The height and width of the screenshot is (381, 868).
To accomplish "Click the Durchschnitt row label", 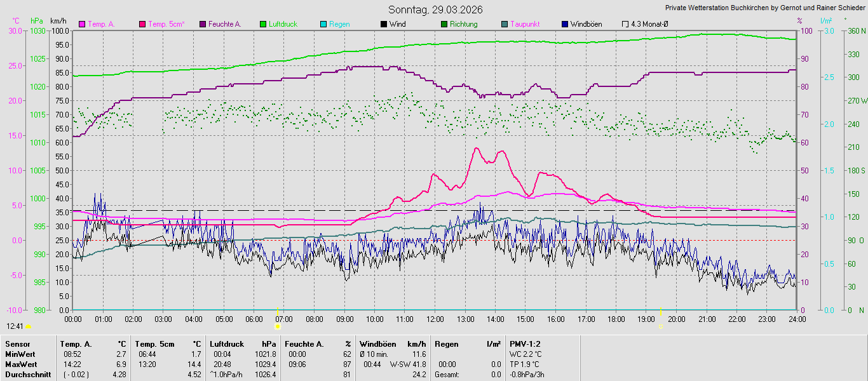I will coord(24,375).
